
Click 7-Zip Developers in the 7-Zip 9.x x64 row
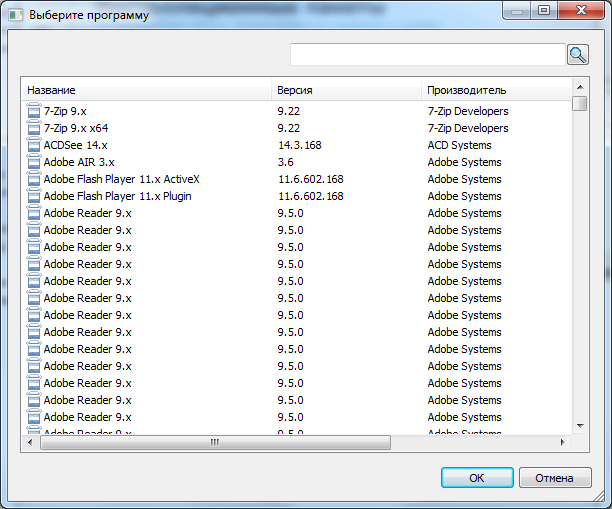[x=468, y=128]
